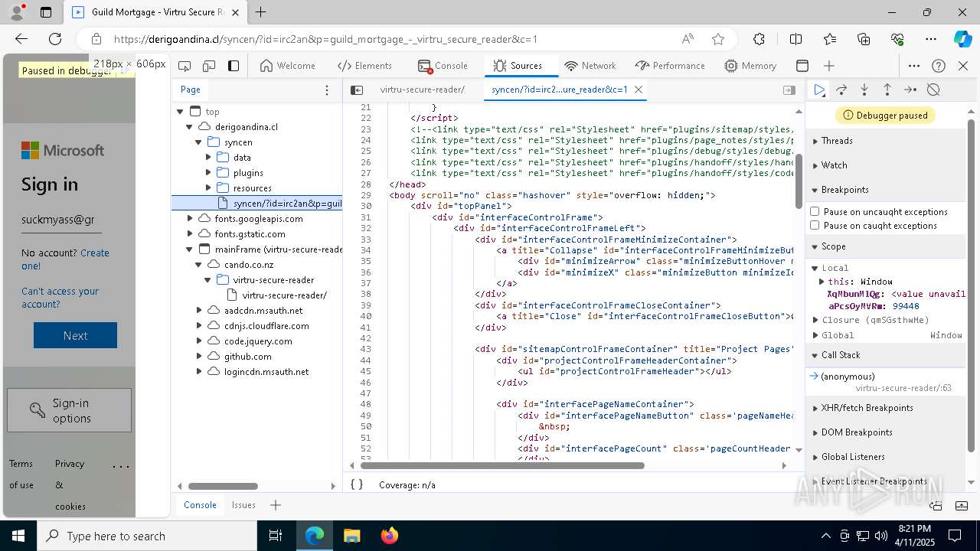Open the Welcome tab
The width and height of the screenshot is (980, 551).
[x=287, y=66]
